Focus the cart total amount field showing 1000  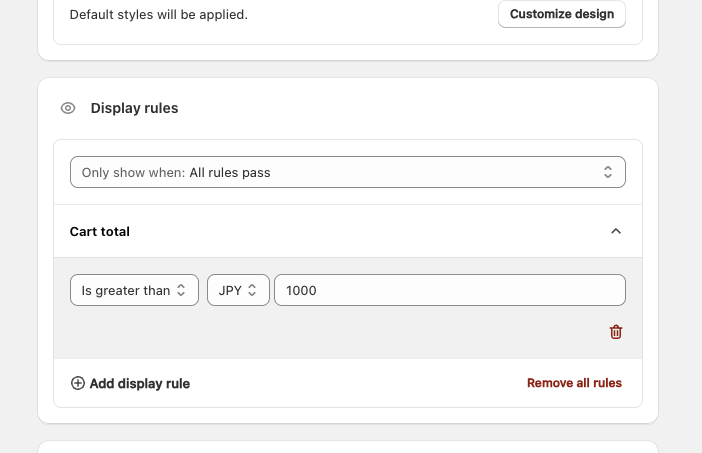pos(450,290)
